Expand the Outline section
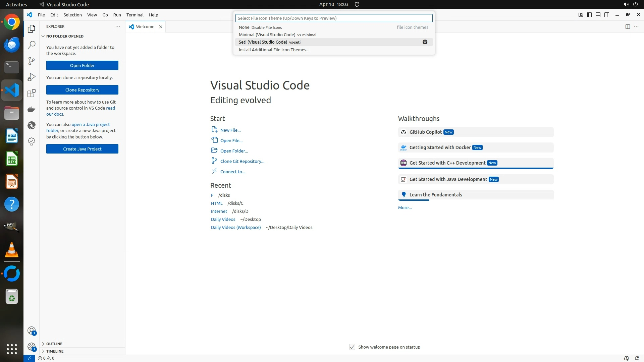644x362 pixels. point(54,344)
